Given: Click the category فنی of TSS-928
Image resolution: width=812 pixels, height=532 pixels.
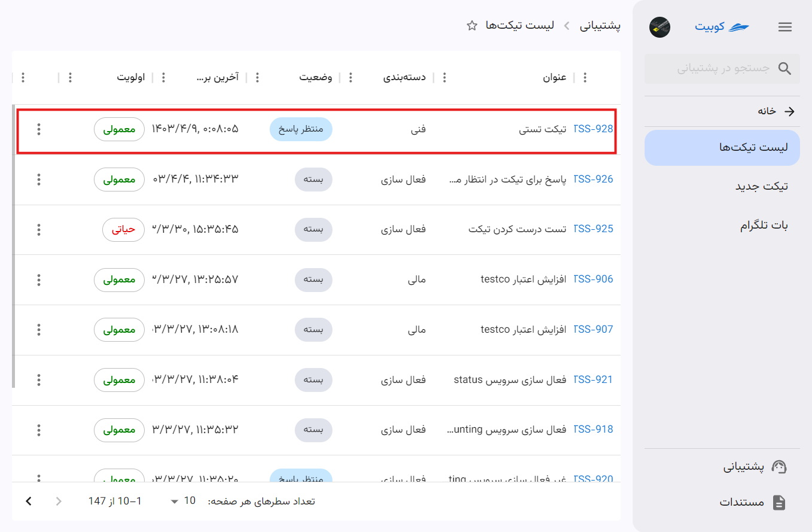Looking at the screenshot, I should (419, 129).
